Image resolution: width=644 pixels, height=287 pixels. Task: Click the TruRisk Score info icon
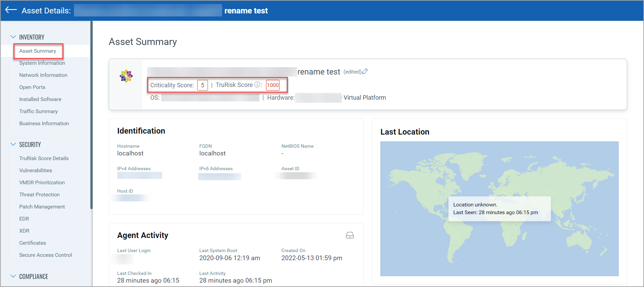point(257,85)
